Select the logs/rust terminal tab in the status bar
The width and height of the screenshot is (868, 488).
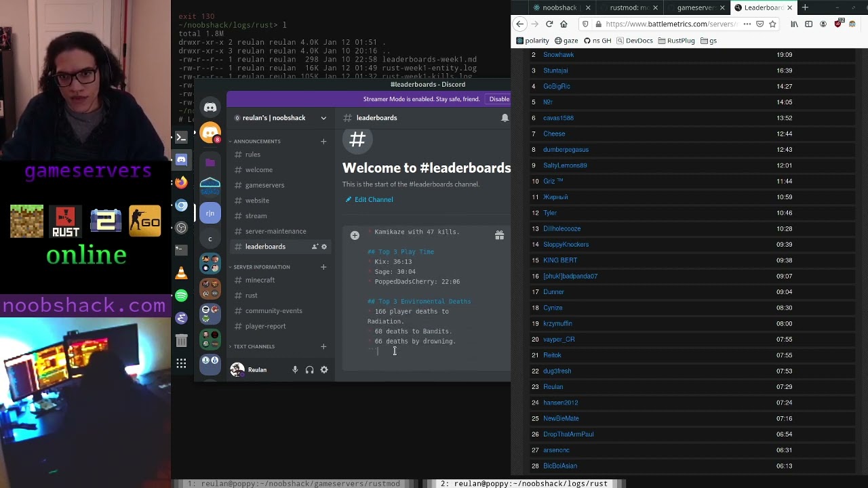click(524, 483)
